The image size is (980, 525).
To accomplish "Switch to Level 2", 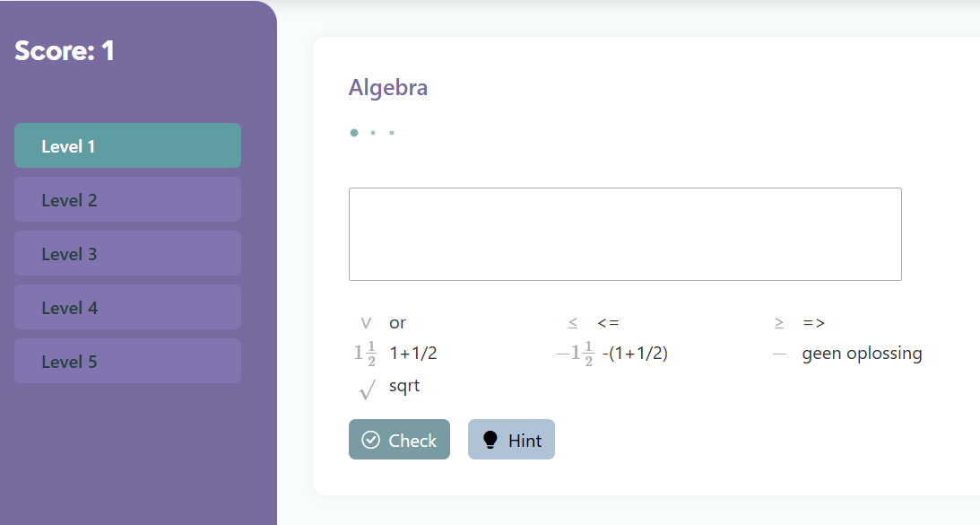I will pyautogui.click(x=127, y=199).
